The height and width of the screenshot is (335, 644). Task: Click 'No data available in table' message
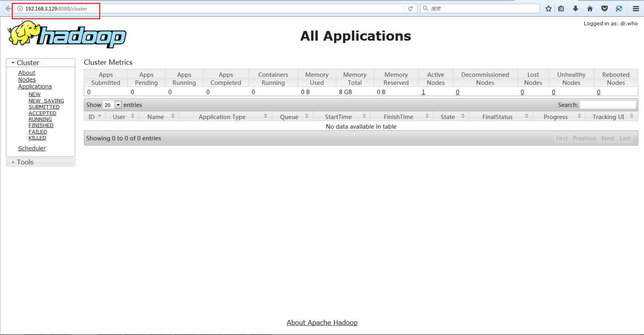pos(361,127)
